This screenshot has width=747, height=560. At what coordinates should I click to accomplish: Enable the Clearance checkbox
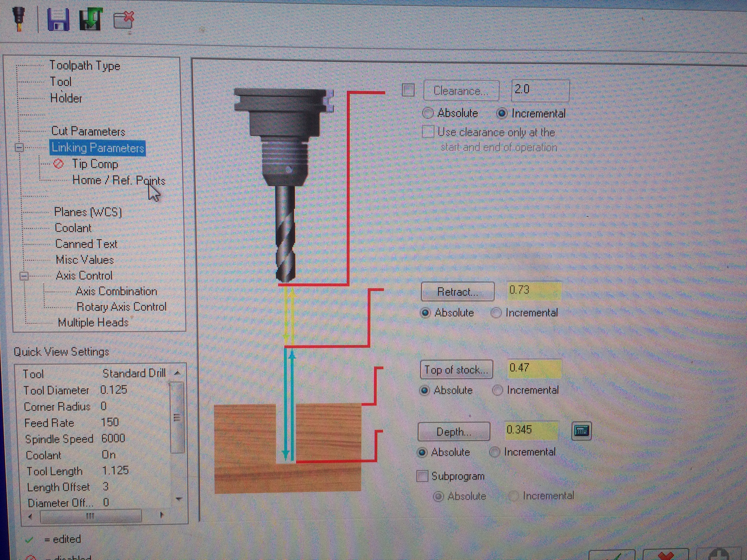(408, 90)
